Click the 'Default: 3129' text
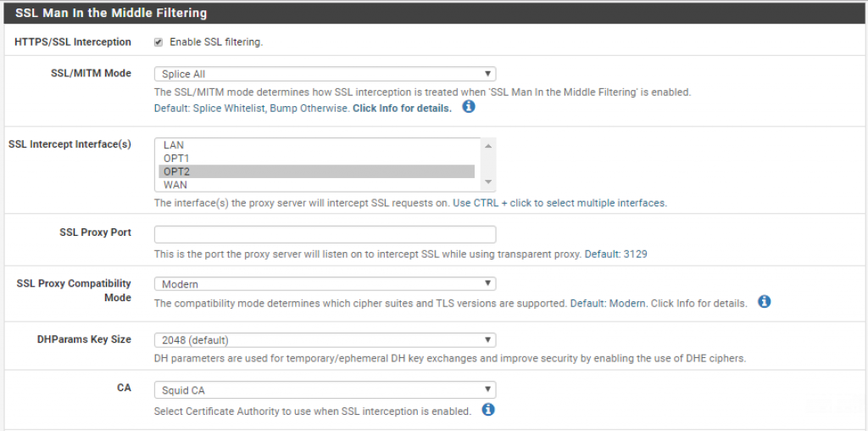 coord(616,255)
